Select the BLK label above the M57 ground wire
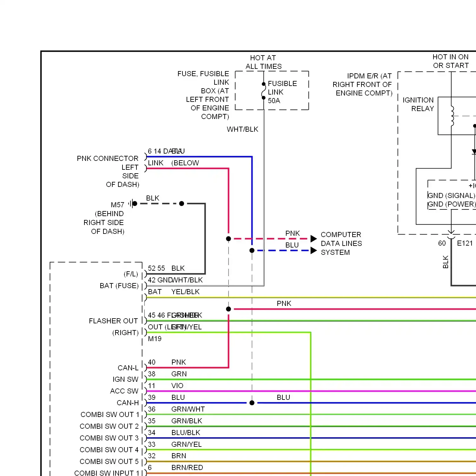 (x=153, y=198)
